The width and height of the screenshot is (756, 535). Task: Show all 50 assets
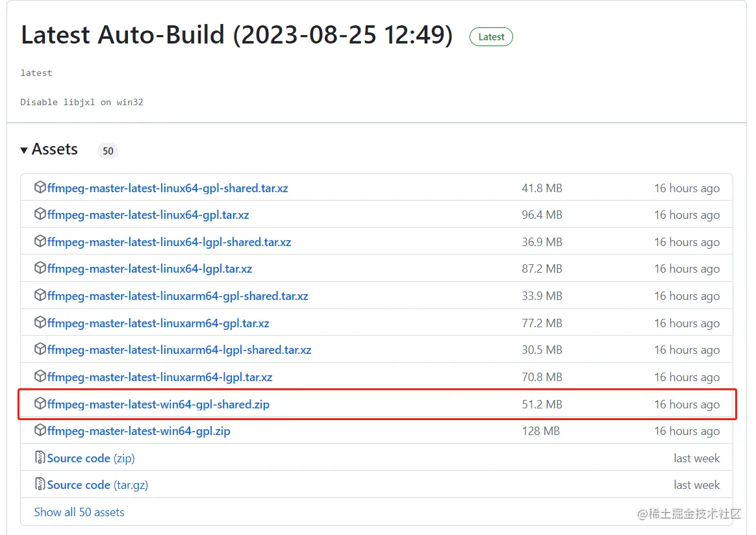pyautogui.click(x=79, y=512)
